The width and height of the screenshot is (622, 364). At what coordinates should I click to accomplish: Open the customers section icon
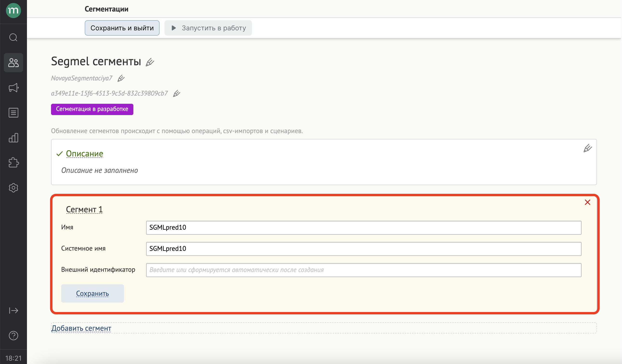click(13, 63)
